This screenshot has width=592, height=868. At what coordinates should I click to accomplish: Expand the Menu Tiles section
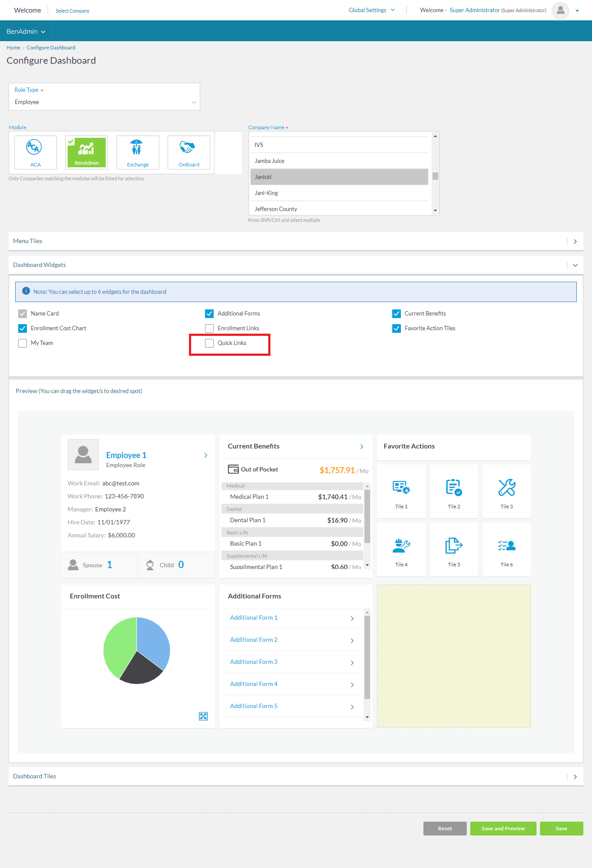click(575, 242)
